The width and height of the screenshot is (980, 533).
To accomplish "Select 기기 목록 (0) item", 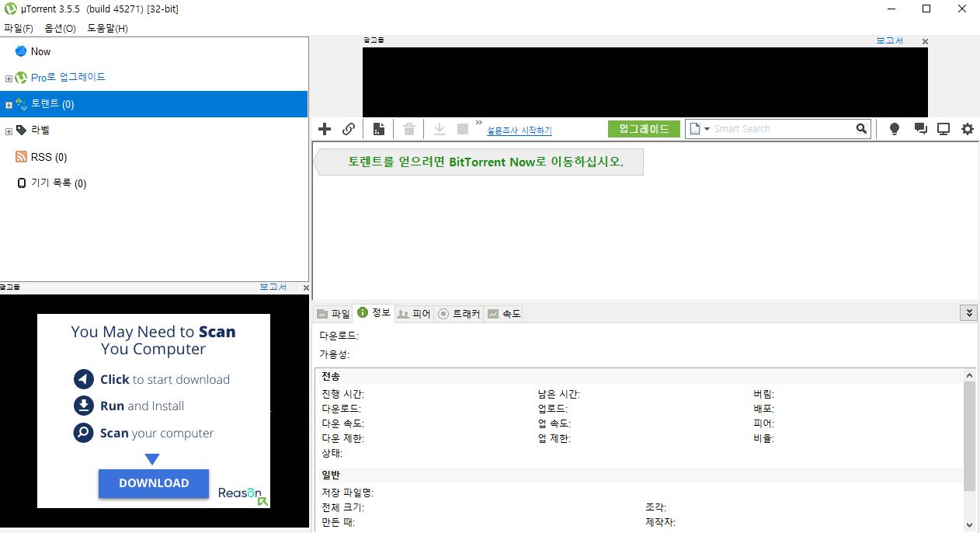I will tap(58, 183).
